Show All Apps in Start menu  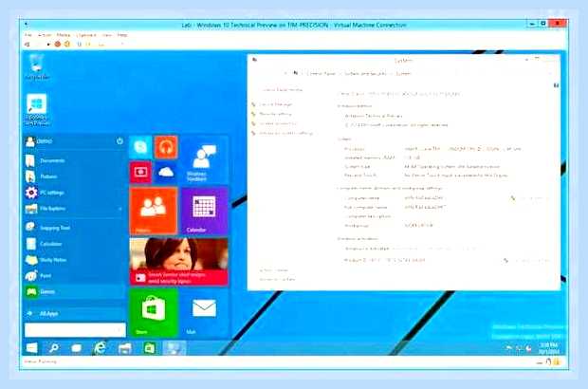(74, 313)
